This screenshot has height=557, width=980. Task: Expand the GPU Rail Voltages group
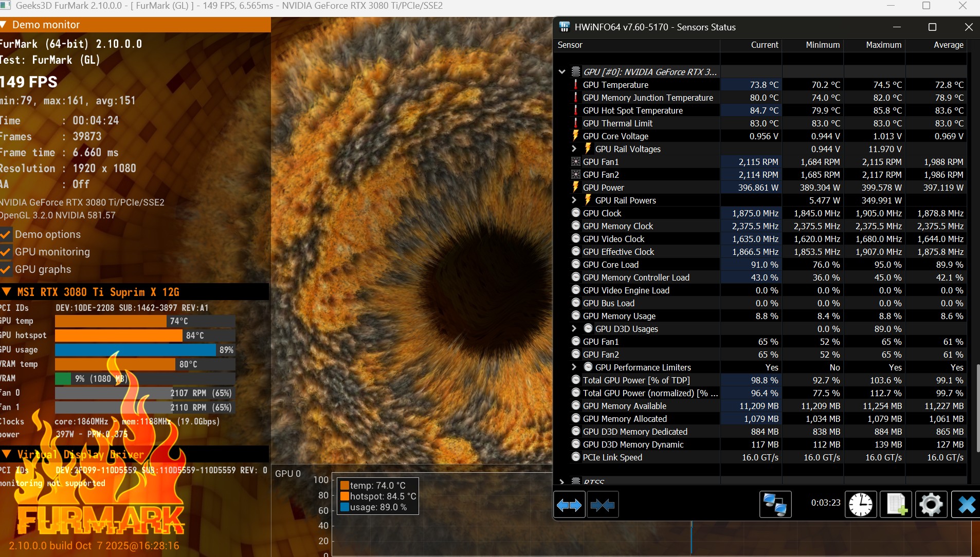tap(574, 149)
